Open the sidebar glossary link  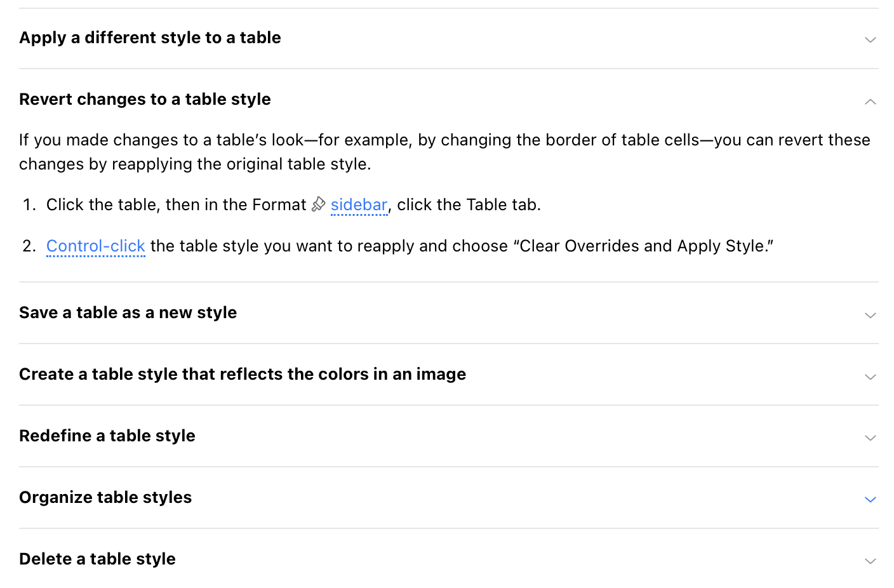point(359,205)
